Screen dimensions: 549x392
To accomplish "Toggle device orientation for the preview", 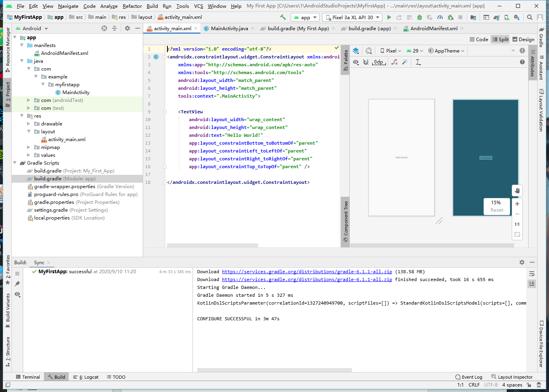I will coord(369,51).
